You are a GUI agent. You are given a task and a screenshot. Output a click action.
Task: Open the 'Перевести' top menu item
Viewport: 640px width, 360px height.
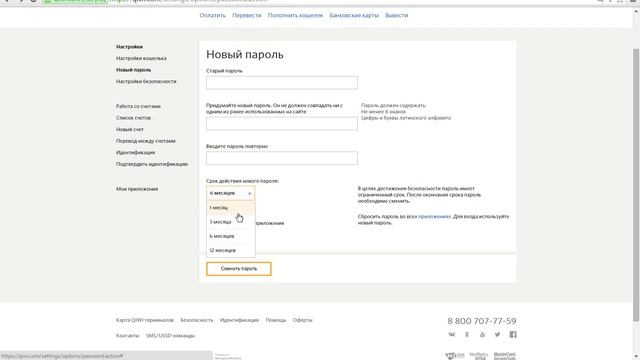(x=247, y=15)
